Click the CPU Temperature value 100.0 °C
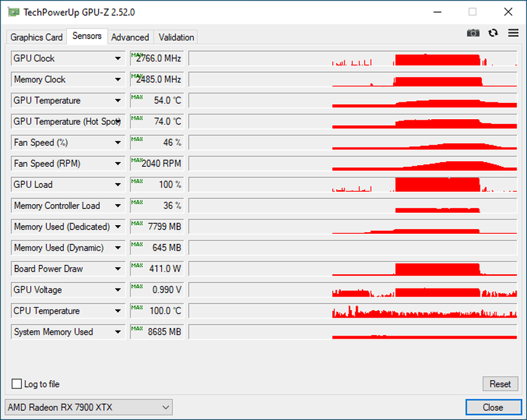Image resolution: width=527 pixels, height=420 pixels. pyautogui.click(x=157, y=311)
